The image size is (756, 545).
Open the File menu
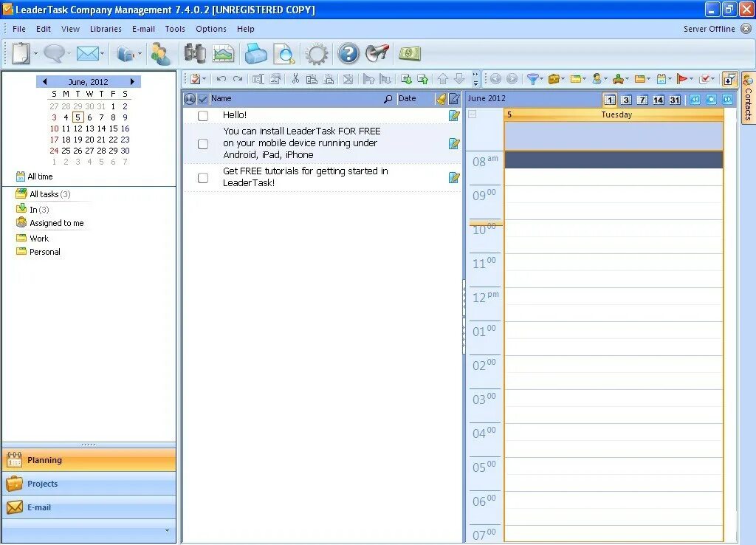coord(19,29)
